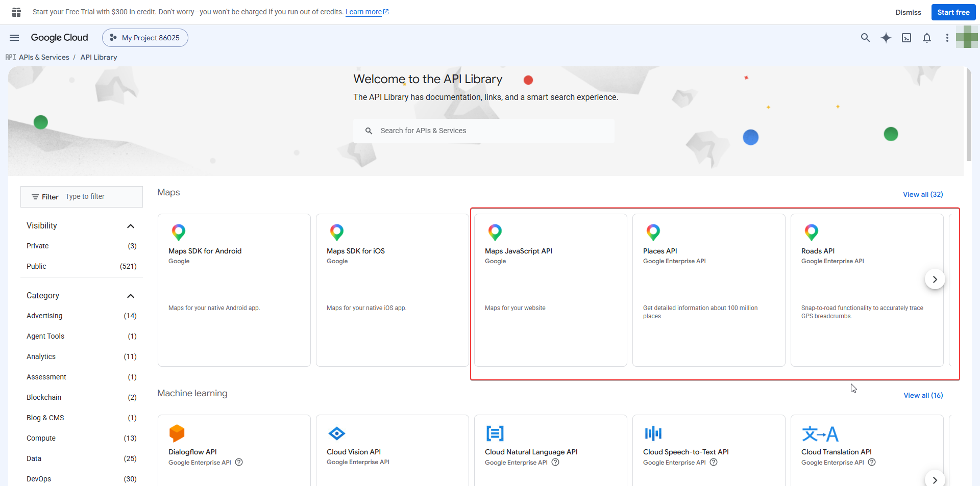Filter by Analytics category
The width and height of the screenshot is (980, 486).
tap(82, 356)
